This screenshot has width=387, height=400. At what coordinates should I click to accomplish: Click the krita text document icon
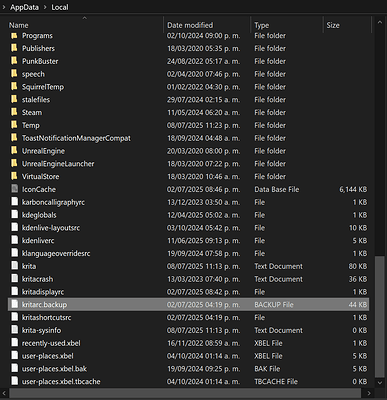tap(14, 266)
